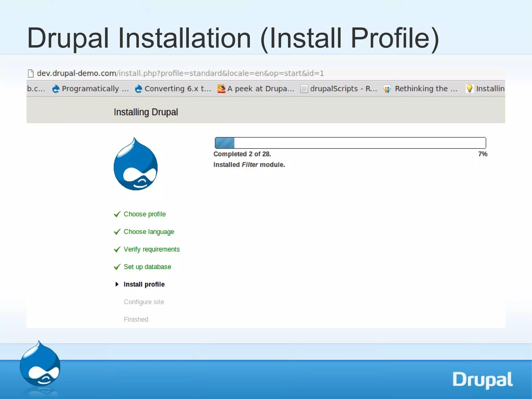Screen dimensions: 532x399
Task: Click the checkmark beside 'Verify requirements'
Action: pyautogui.click(x=117, y=250)
